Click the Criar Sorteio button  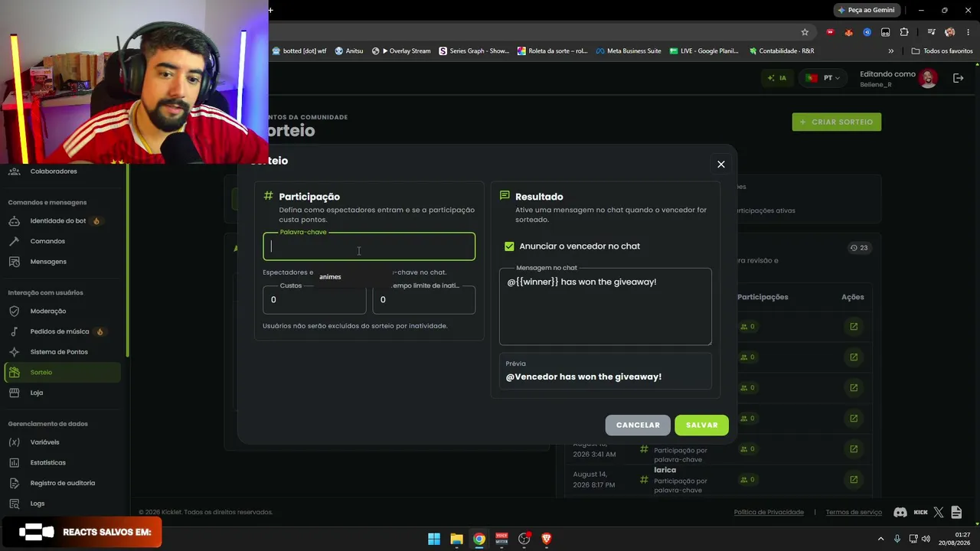836,122
